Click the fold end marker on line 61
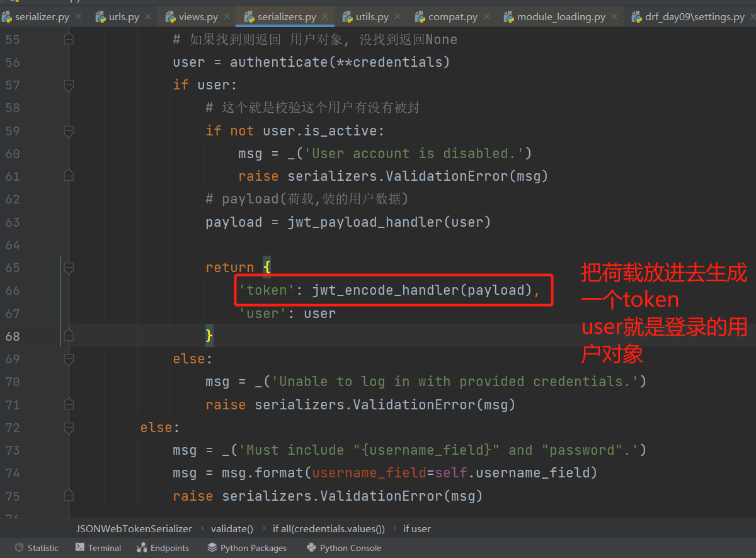The image size is (756, 558). coord(69,176)
